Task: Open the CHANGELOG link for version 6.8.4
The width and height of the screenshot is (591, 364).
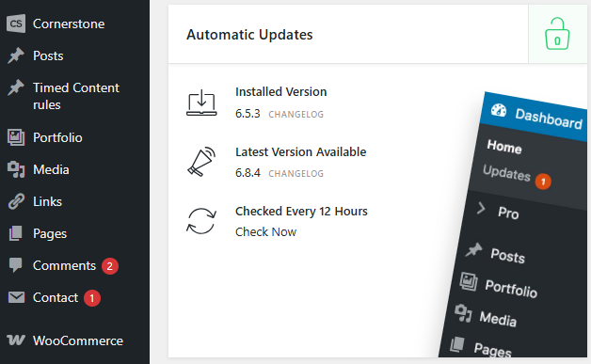Action: pyautogui.click(x=295, y=173)
